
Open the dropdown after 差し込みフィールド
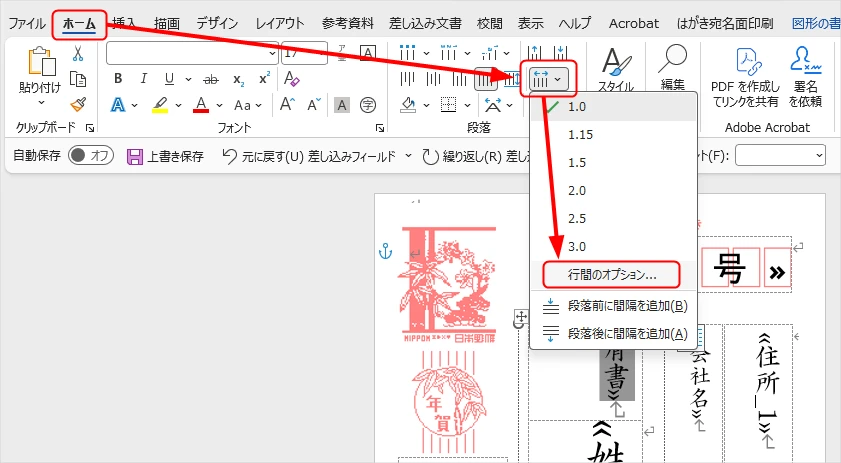coord(408,156)
